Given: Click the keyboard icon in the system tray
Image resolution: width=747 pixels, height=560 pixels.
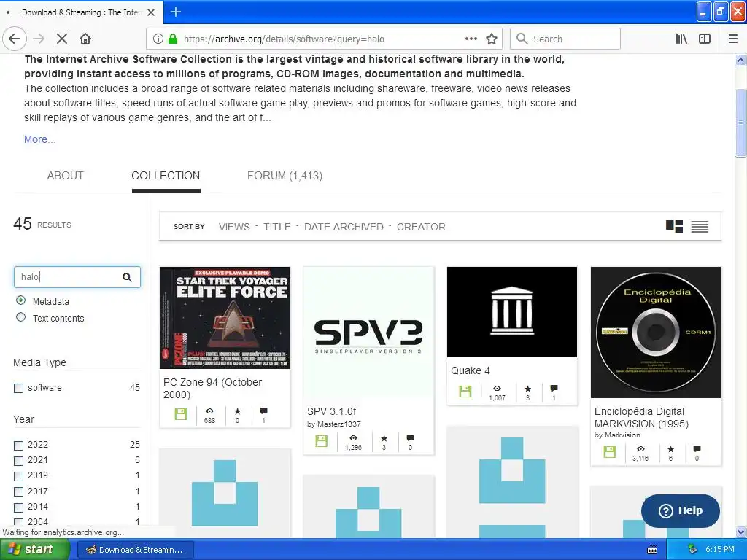Looking at the screenshot, I should [x=652, y=550].
